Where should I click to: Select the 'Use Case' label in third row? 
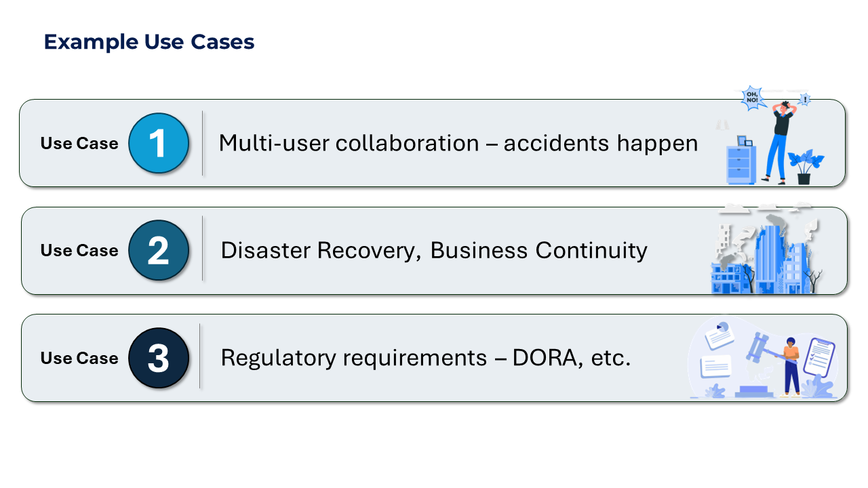[79, 359]
